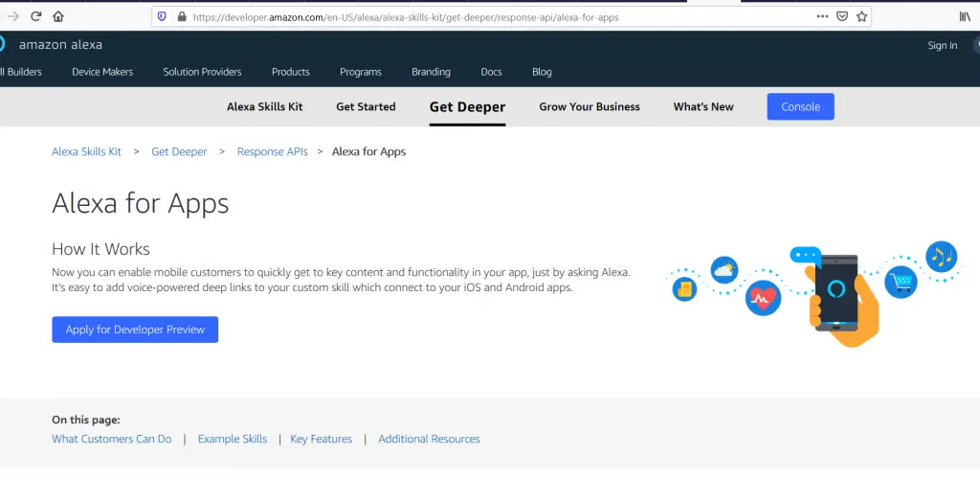Click the Alexa ring logo icon
Screen dimensions: 980x501
tap(2, 44)
